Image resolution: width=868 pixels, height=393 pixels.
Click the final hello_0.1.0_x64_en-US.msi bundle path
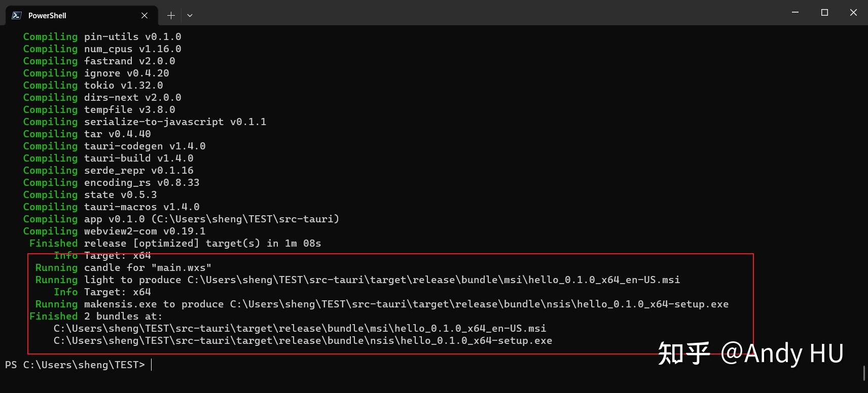[299, 329]
